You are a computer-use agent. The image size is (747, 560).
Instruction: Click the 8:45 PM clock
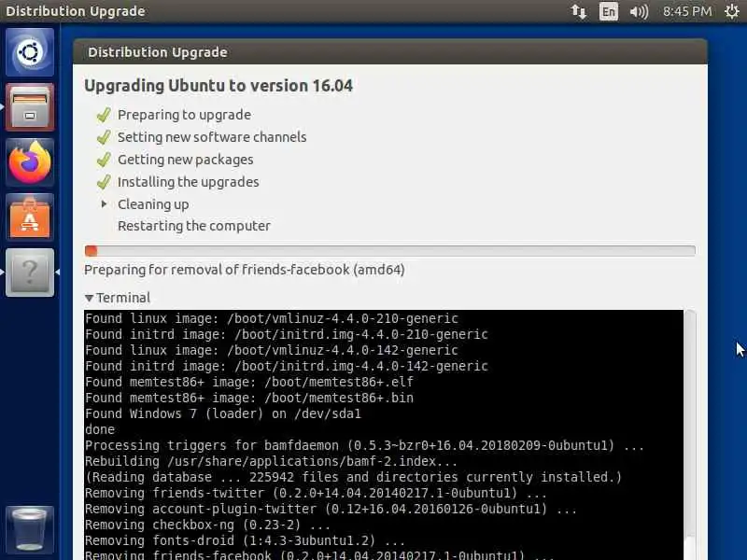point(687,11)
